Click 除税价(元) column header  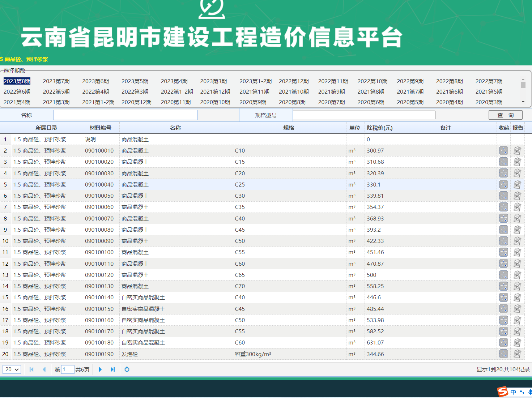click(380, 128)
